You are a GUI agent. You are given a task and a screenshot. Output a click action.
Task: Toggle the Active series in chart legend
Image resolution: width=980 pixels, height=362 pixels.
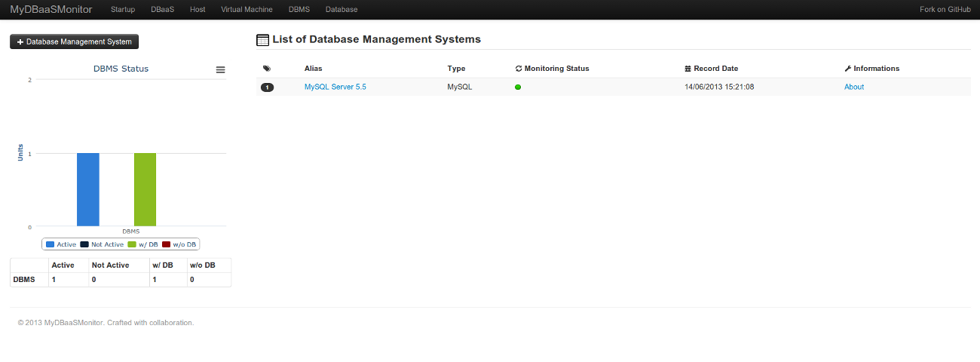pos(61,244)
